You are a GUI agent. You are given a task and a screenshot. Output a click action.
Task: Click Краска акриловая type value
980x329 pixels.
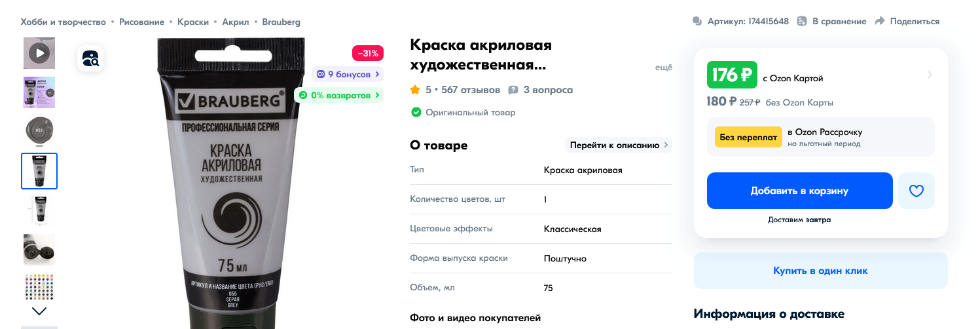[x=583, y=170]
